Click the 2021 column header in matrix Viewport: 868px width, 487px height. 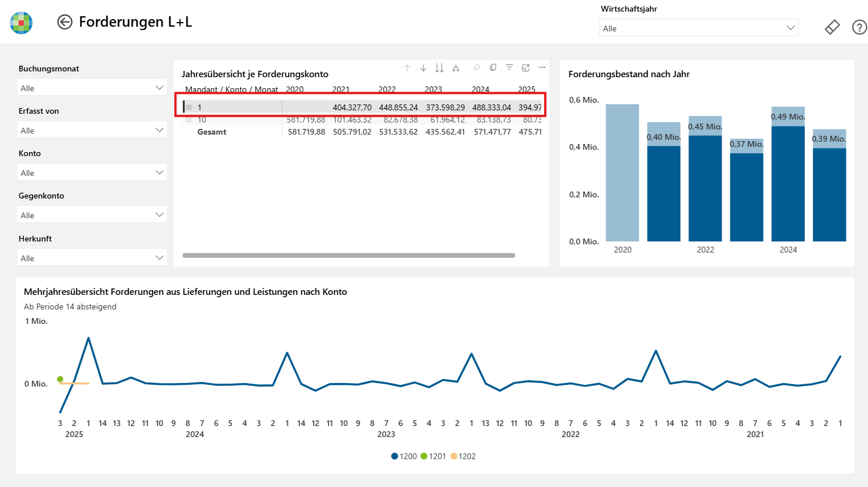(x=341, y=89)
